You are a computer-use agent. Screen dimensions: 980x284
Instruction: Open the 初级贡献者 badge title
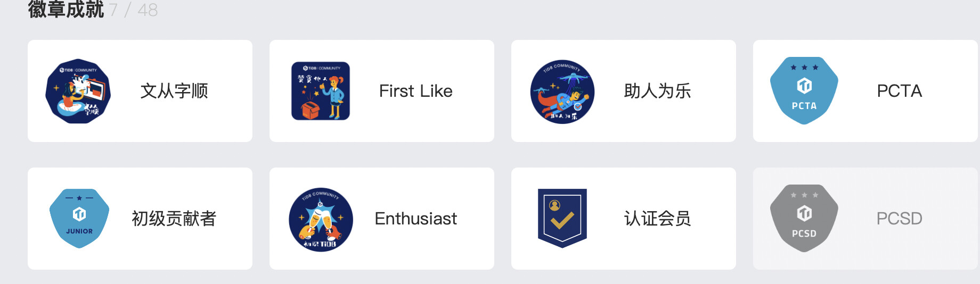point(174,219)
